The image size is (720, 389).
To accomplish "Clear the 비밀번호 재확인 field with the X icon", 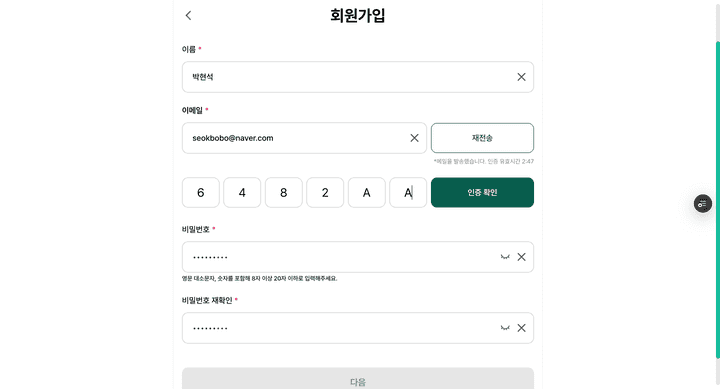I will coord(521,328).
